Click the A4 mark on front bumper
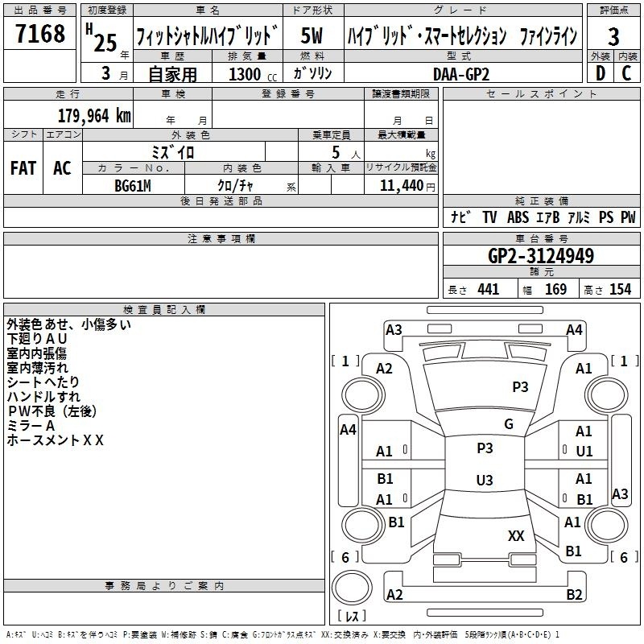This screenshot has height=644, width=644. click(573, 329)
